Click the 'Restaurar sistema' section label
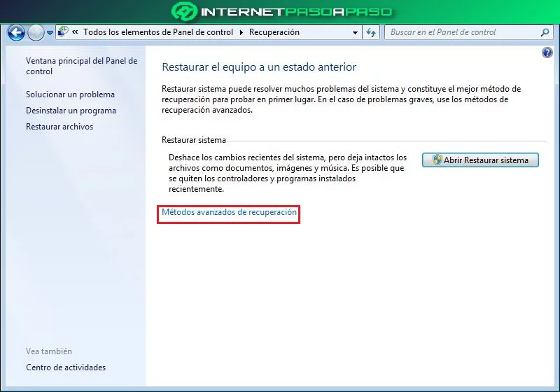This screenshot has height=392, width=560. [194, 140]
